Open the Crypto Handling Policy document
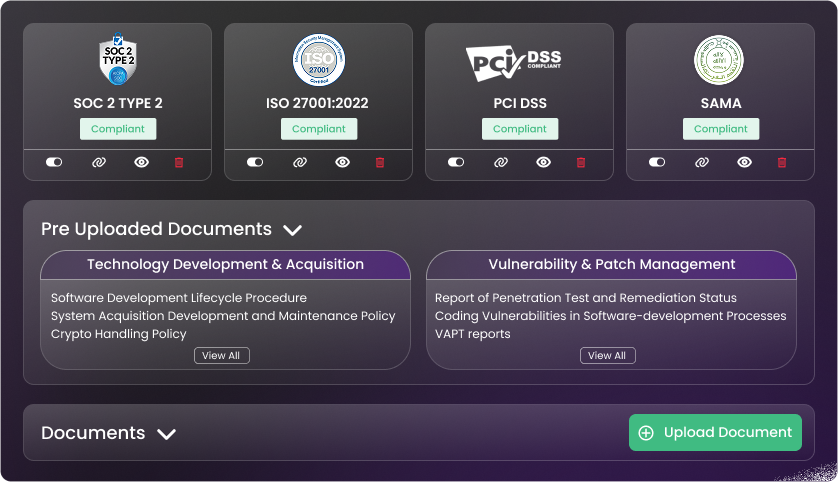Viewport: 838px width, 482px height. 118,334
